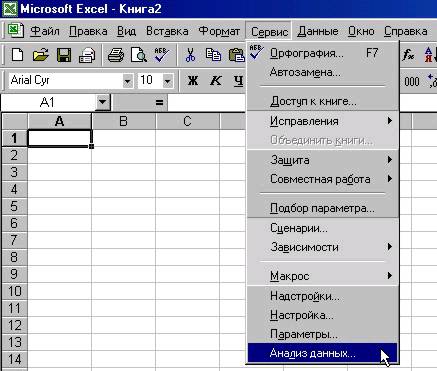Screen dimensions: 437x371
Task: Click the equals sign formula button
Action: [x=159, y=102]
